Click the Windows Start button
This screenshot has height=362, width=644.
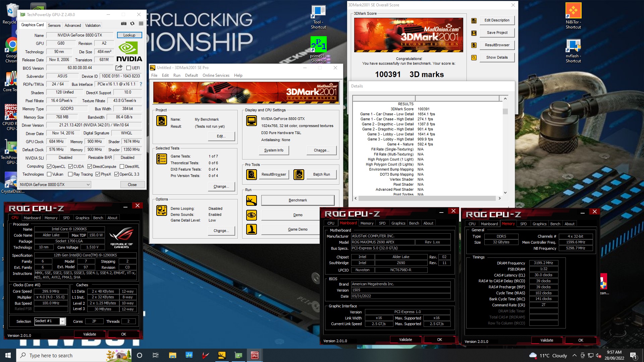8,355
